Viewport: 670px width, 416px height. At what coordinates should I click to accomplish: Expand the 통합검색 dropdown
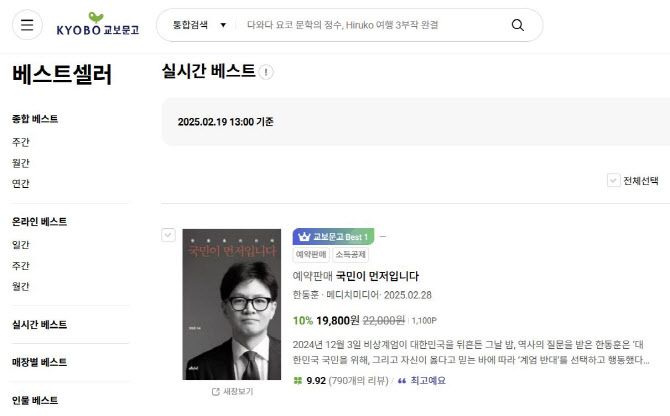click(199, 25)
